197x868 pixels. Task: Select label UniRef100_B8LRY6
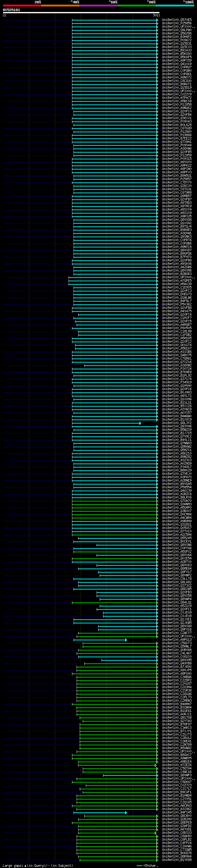176,497
